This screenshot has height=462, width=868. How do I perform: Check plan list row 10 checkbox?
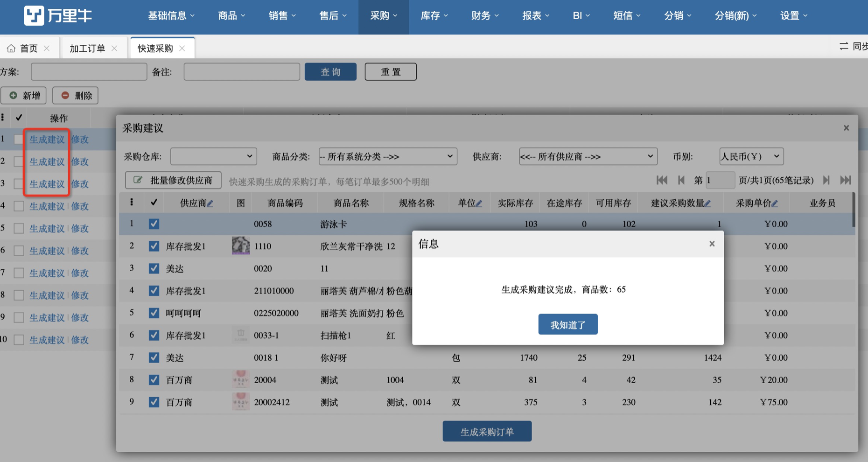click(x=19, y=340)
